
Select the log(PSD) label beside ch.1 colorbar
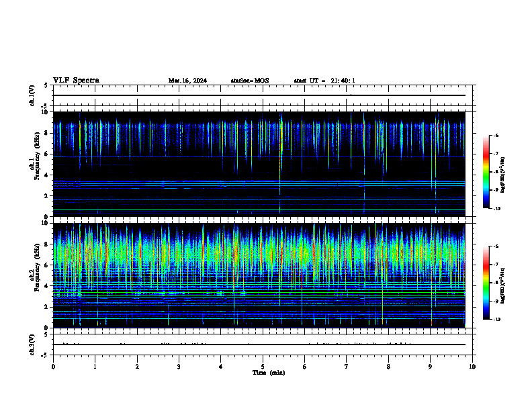click(x=503, y=175)
